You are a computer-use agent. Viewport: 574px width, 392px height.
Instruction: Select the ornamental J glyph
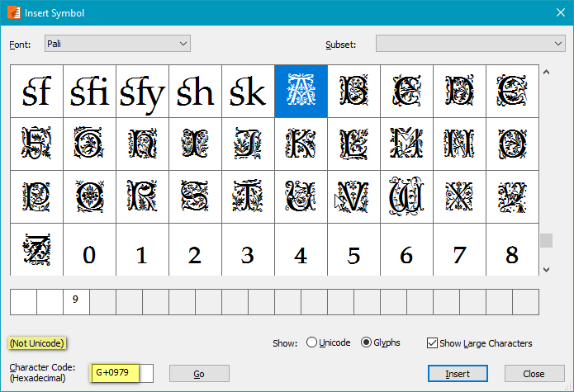249,144
